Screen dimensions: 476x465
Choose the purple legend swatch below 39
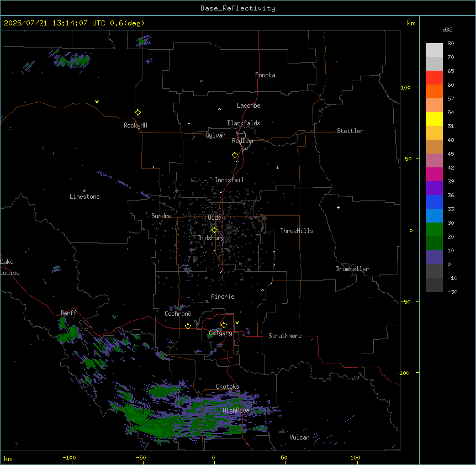pos(434,188)
